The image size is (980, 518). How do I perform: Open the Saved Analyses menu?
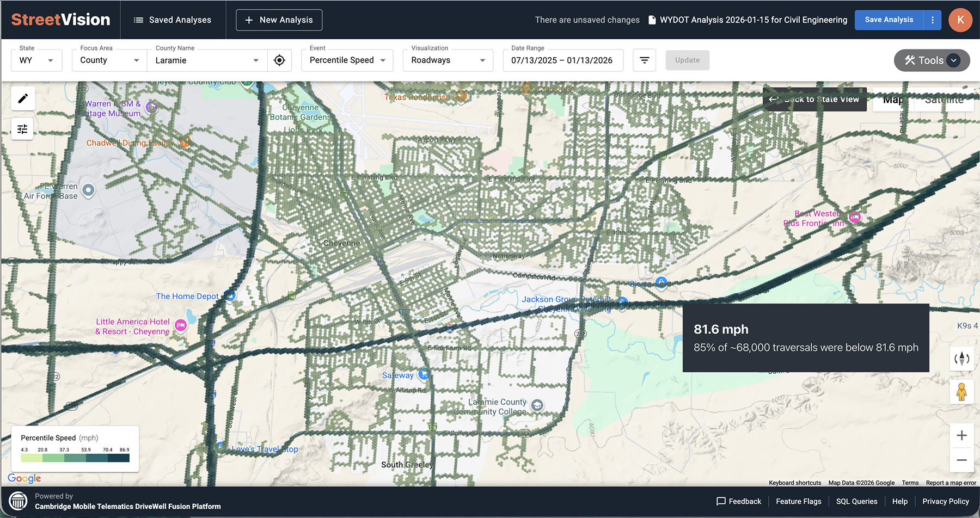coord(173,20)
